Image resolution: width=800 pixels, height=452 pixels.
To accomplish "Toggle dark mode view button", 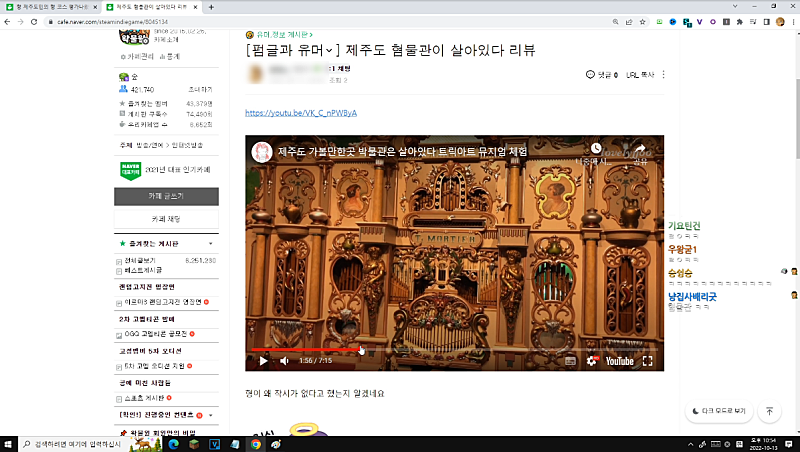I will click(718, 411).
